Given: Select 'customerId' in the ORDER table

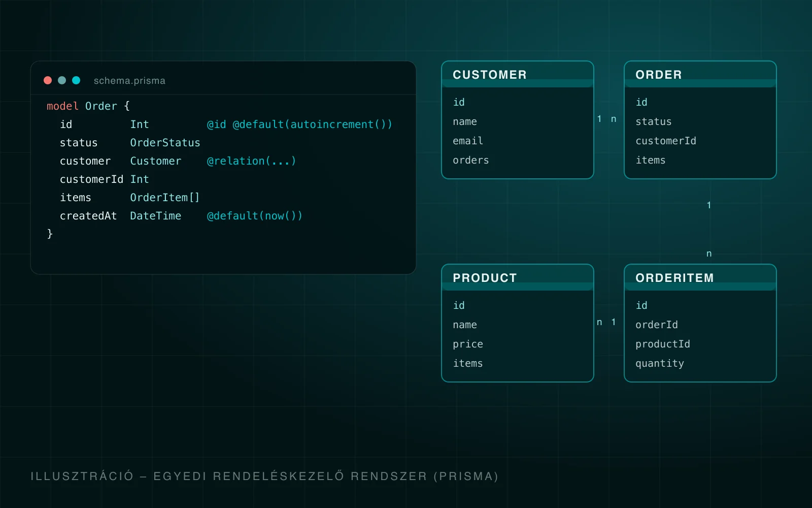Looking at the screenshot, I should pos(666,141).
